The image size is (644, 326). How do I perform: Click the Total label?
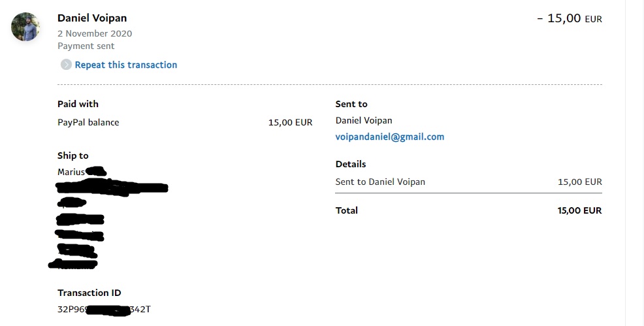347,210
